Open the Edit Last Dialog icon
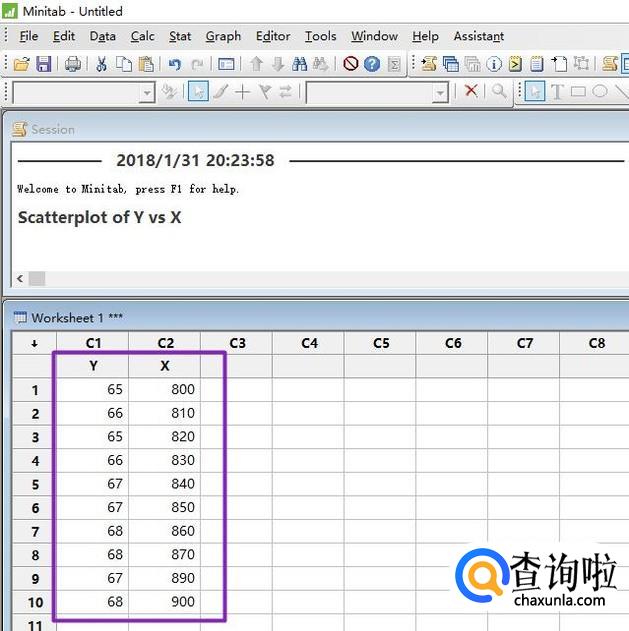The width and height of the screenshot is (629, 631). (226, 64)
